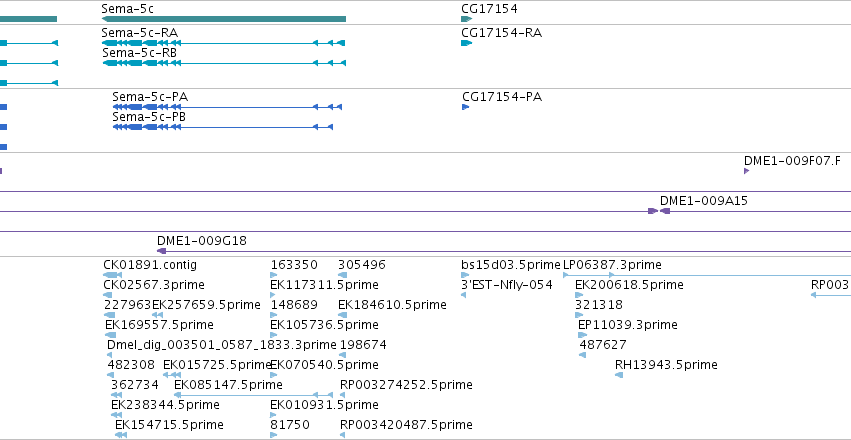Click the CG17154 gene arrow glyph

[466, 19]
